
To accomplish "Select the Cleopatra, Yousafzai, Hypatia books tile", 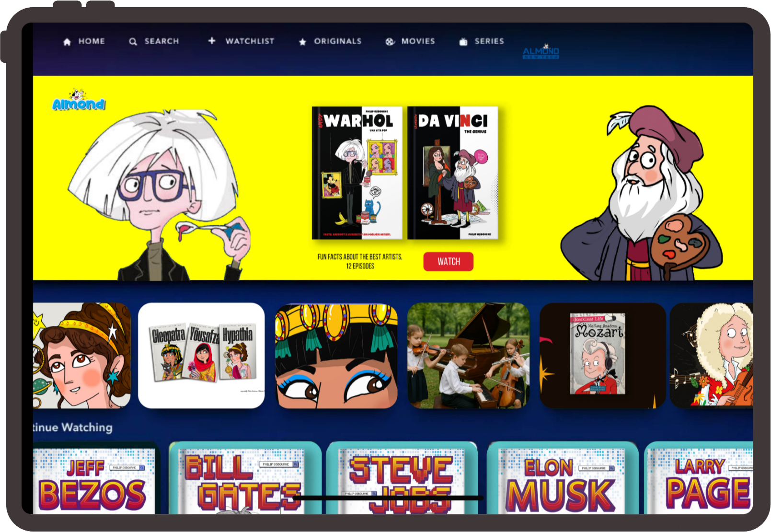I will coord(201,356).
